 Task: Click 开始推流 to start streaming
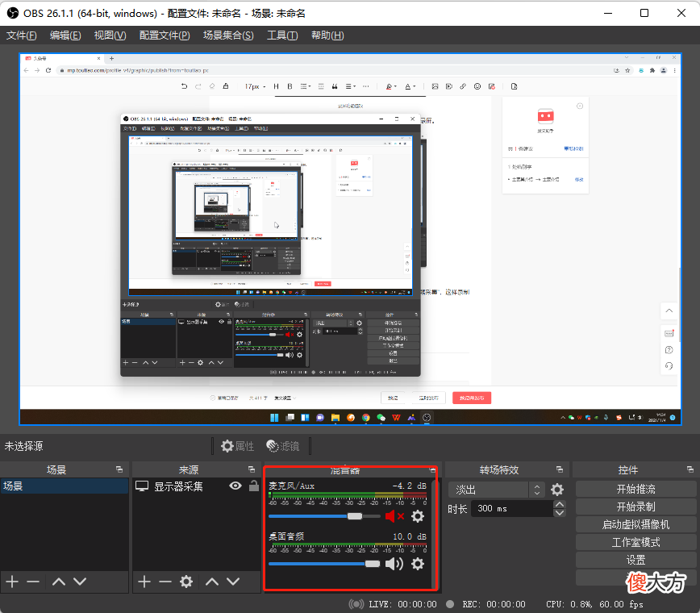pos(635,489)
